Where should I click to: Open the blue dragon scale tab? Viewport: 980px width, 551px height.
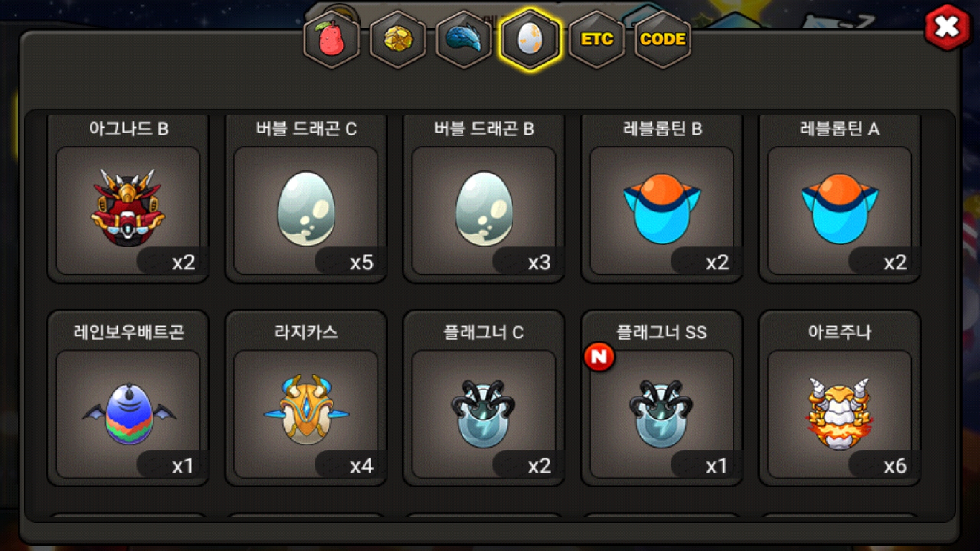463,39
